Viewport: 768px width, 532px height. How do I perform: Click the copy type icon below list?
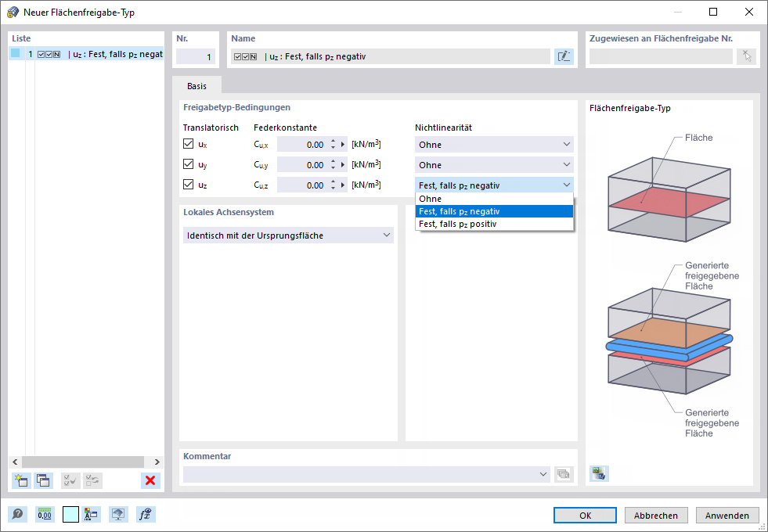point(43,480)
